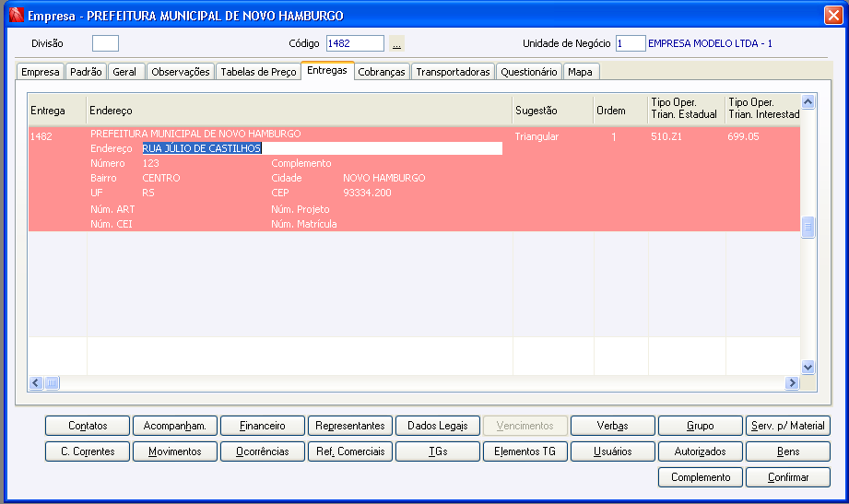
Task: Open the Código lookup ellipsis button
Action: 397,43
